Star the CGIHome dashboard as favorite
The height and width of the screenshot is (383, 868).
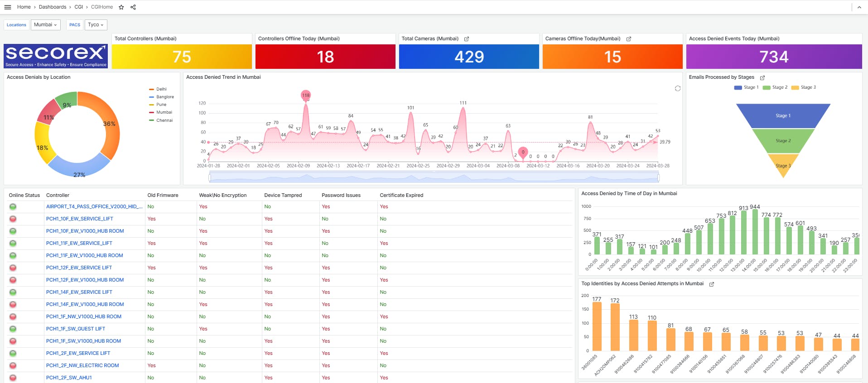[121, 7]
